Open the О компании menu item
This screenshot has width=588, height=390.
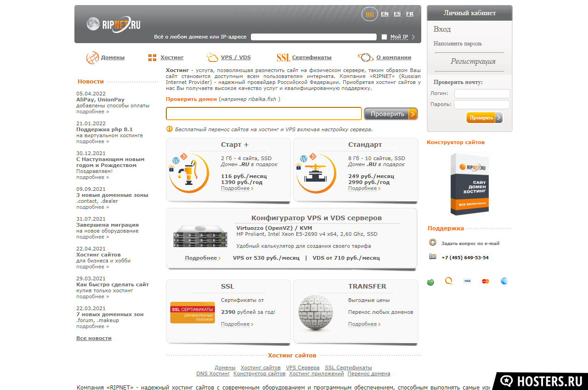(x=394, y=57)
